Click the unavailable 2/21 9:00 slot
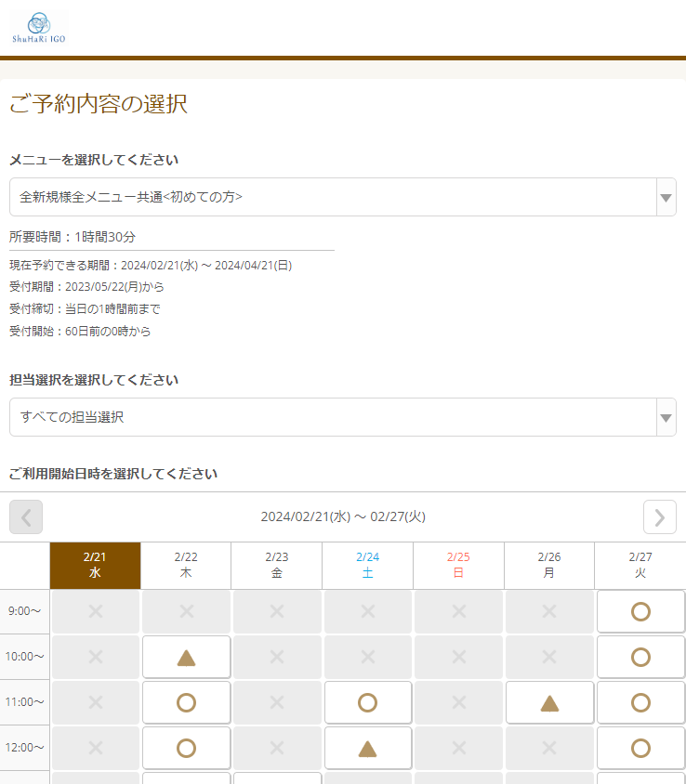The image size is (686, 784). (95, 611)
